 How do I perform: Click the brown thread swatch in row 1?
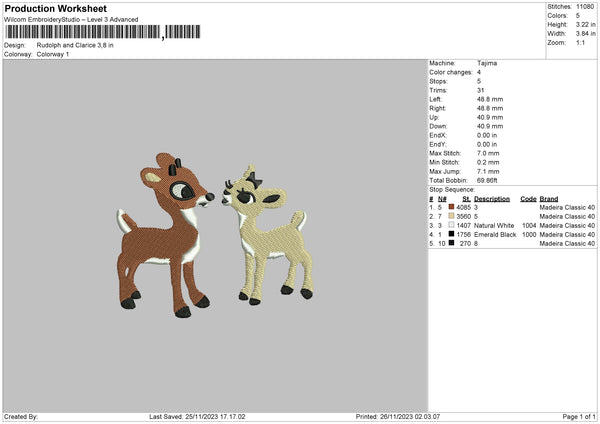pyautogui.click(x=452, y=207)
